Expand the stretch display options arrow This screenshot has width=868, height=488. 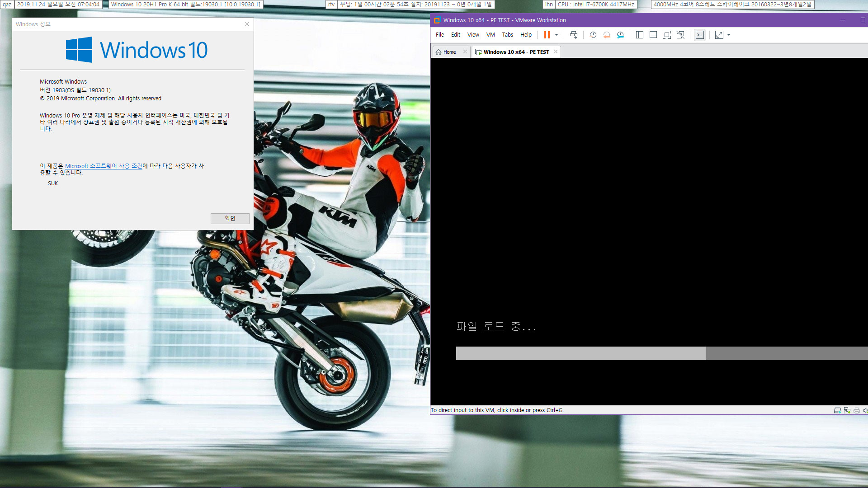click(x=729, y=35)
